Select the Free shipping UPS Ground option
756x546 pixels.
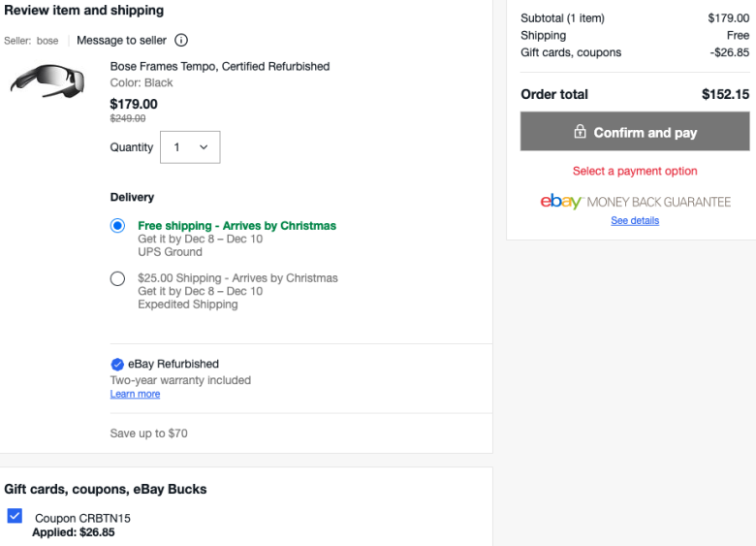tap(117, 226)
